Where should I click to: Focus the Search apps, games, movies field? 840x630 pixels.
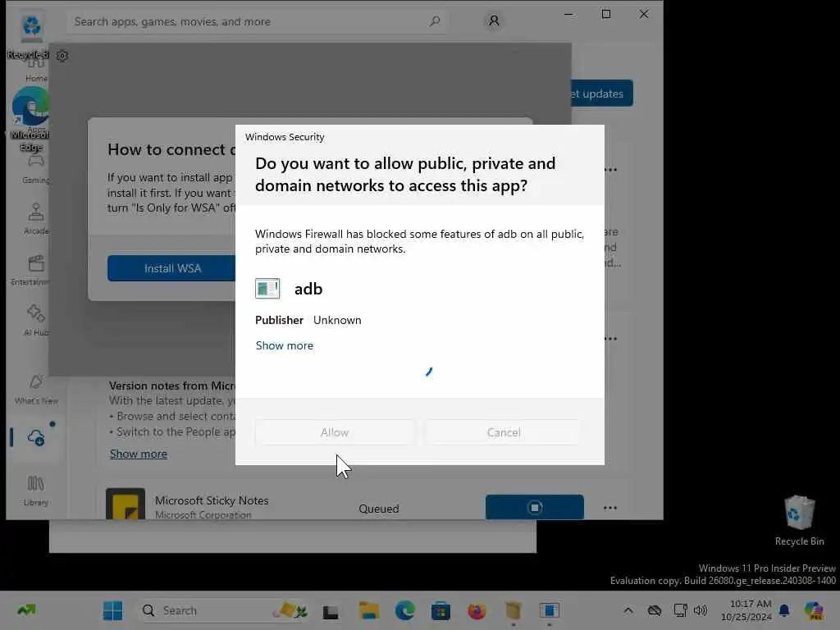point(258,21)
